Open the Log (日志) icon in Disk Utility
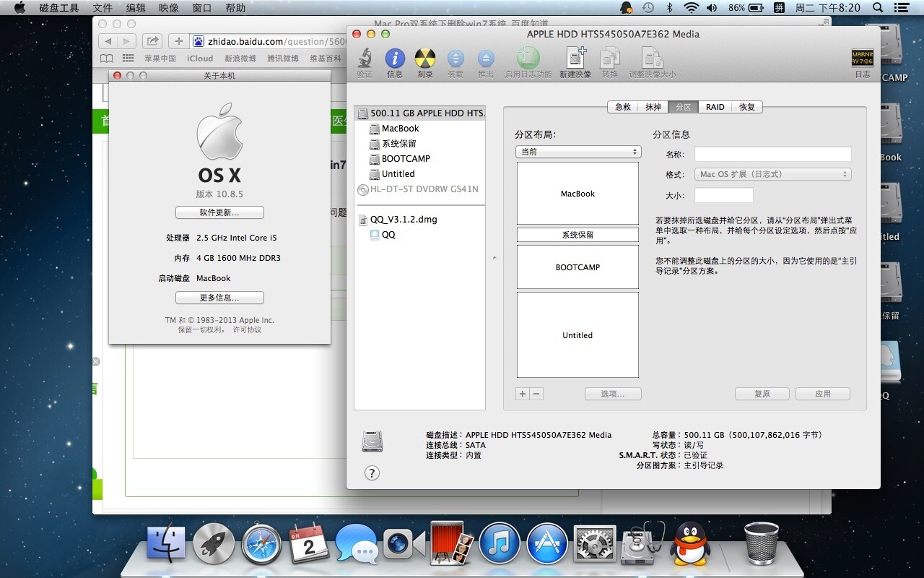The height and width of the screenshot is (578, 924). pyautogui.click(x=863, y=59)
